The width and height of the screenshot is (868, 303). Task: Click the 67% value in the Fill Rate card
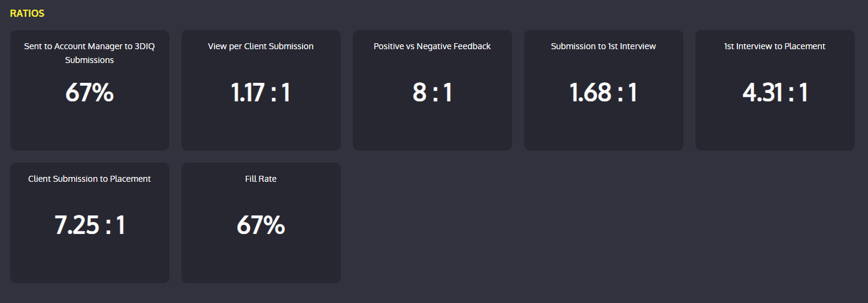click(x=261, y=225)
